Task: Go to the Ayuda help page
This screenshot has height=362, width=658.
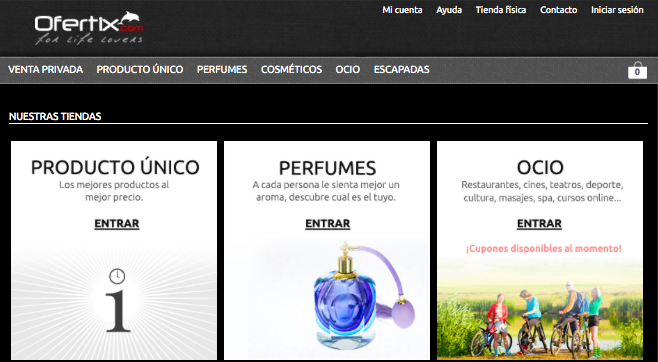Action: pos(449,10)
